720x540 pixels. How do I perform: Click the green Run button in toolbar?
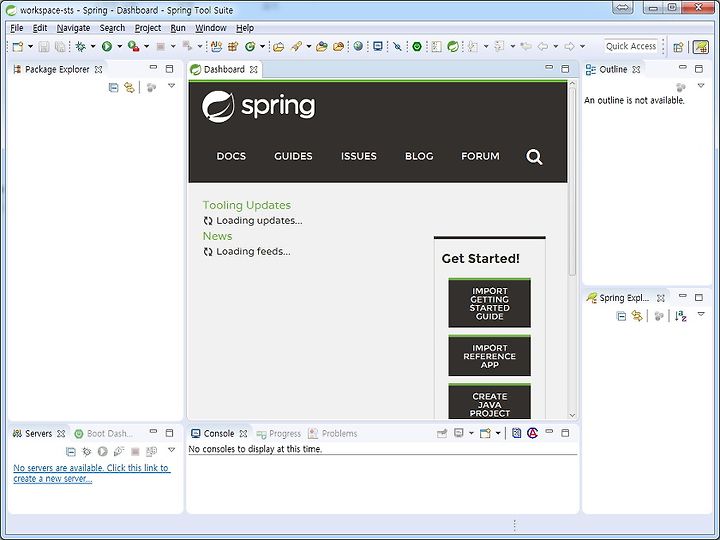(x=107, y=46)
